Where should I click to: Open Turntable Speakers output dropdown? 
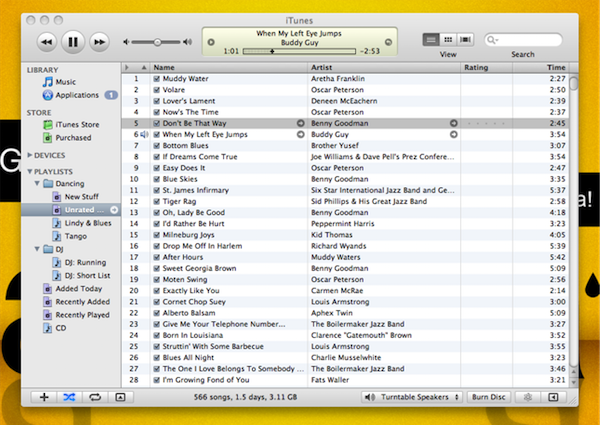412,397
